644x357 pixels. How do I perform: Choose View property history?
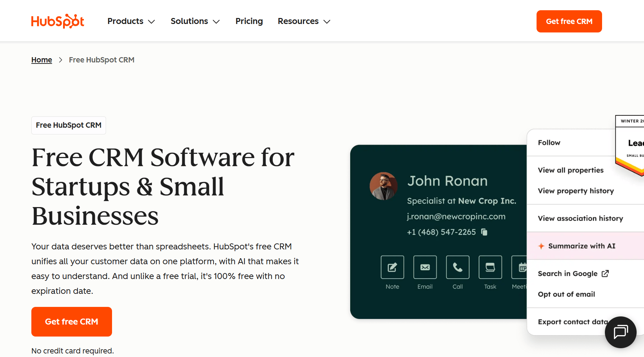point(576,191)
